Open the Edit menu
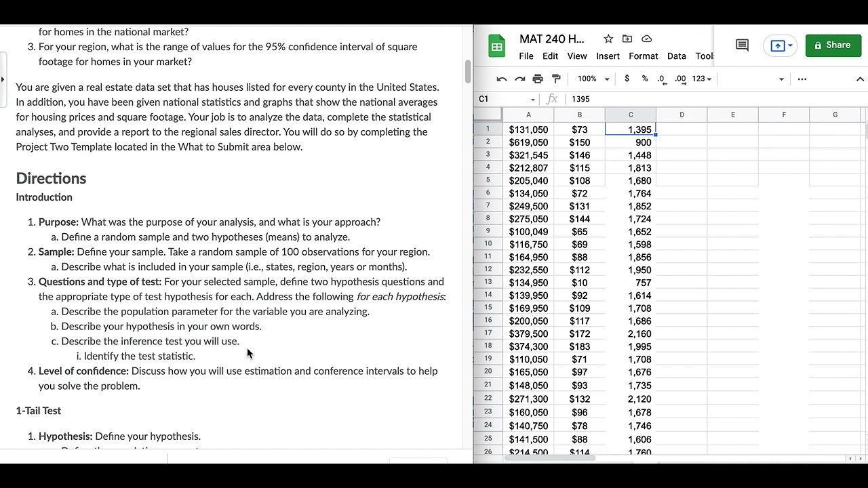The width and height of the screenshot is (868, 488). pyautogui.click(x=551, y=56)
